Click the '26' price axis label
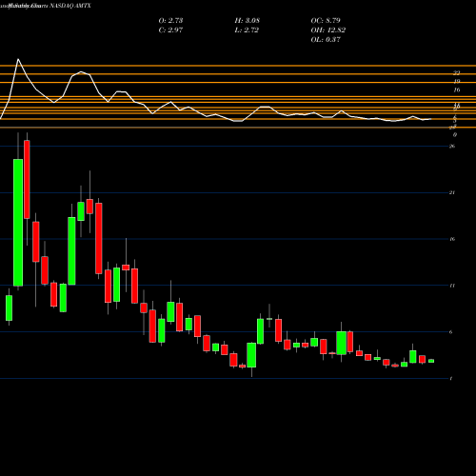 pos(452,146)
